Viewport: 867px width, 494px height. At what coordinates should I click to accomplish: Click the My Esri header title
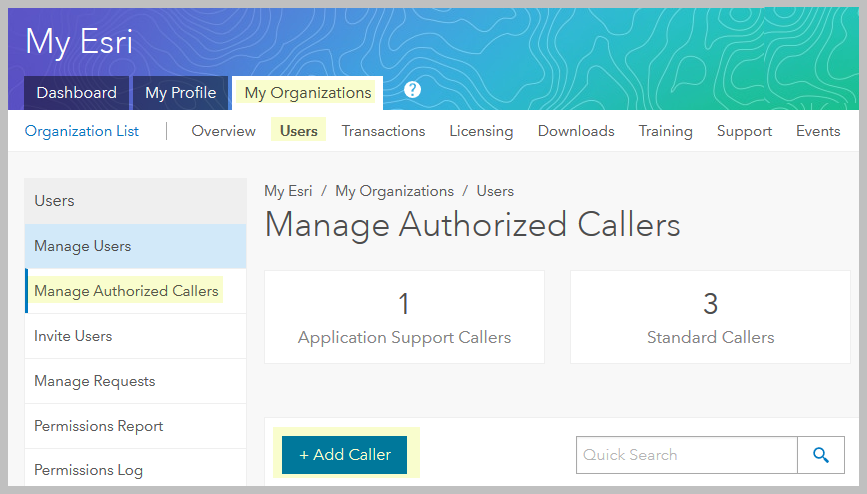[x=79, y=42]
